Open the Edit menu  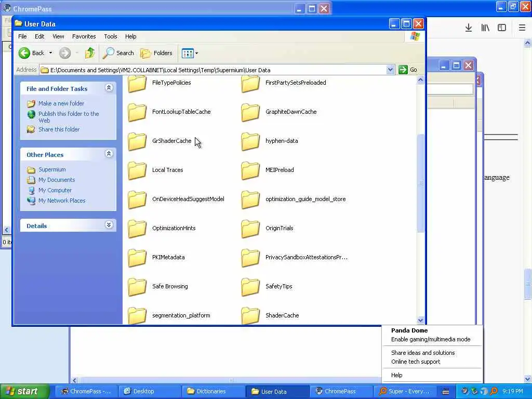point(39,36)
